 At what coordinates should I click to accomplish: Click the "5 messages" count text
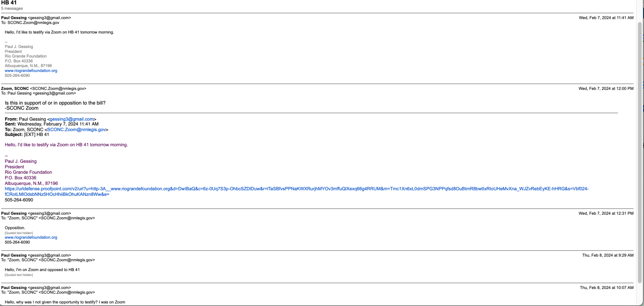12,8
